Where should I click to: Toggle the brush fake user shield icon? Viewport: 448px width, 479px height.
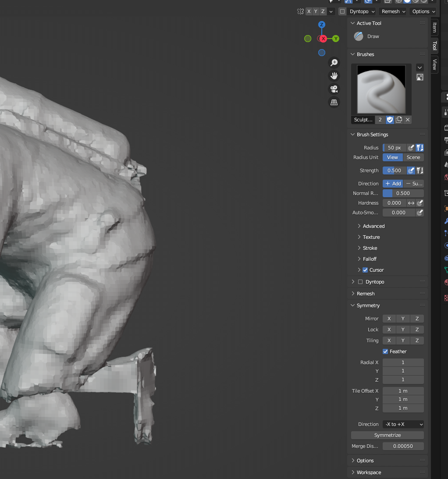tap(390, 120)
